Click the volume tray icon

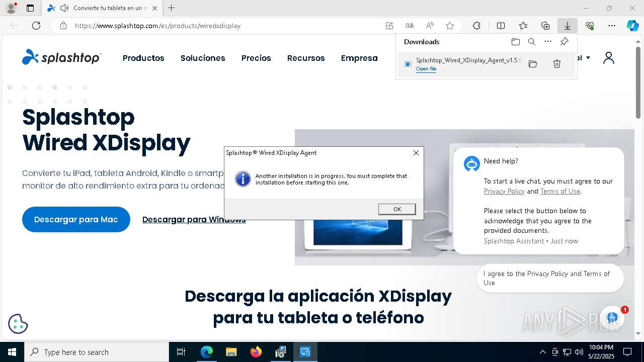[x=579, y=352]
